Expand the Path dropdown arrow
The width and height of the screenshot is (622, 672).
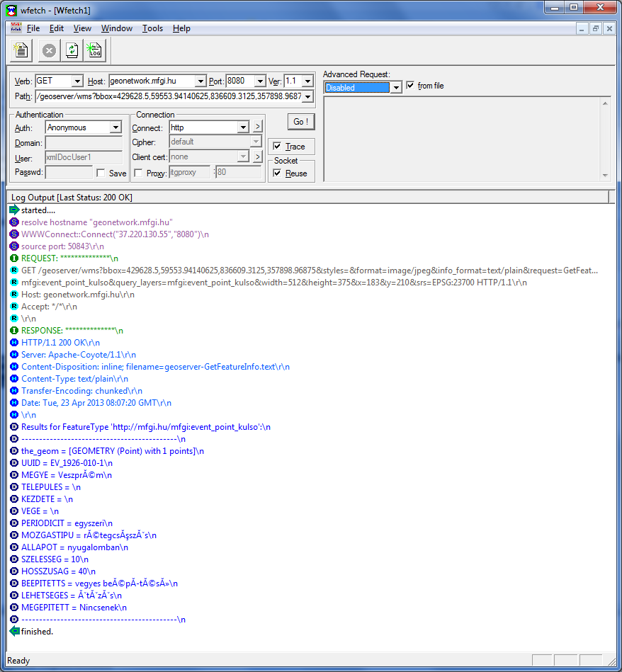pos(307,96)
